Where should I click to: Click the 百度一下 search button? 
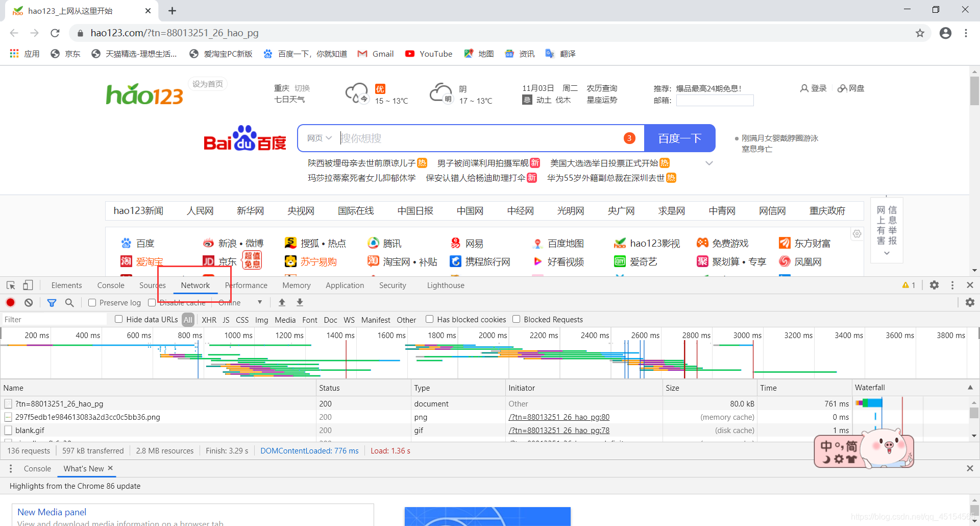click(679, 138)
